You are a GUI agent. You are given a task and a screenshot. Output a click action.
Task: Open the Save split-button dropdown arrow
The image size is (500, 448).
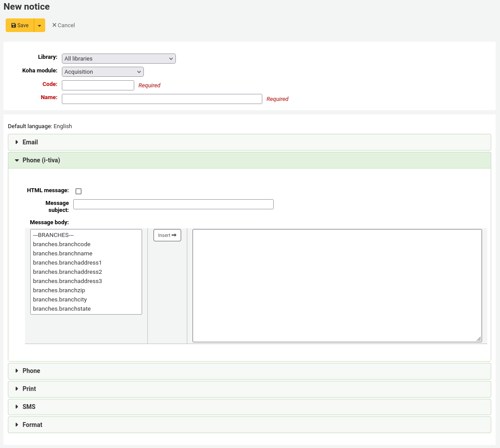pyautogui.click(x=39, y=25)
